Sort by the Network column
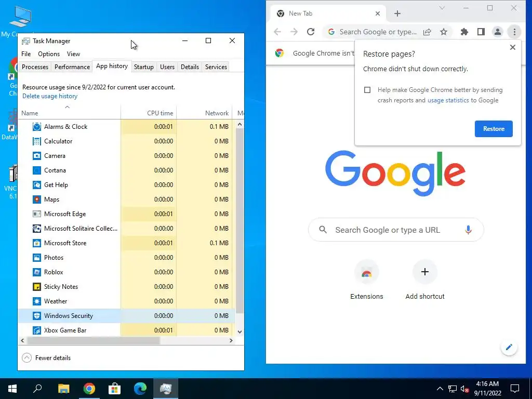The height and width of the screenshot is (399, 532). (204, 113)
